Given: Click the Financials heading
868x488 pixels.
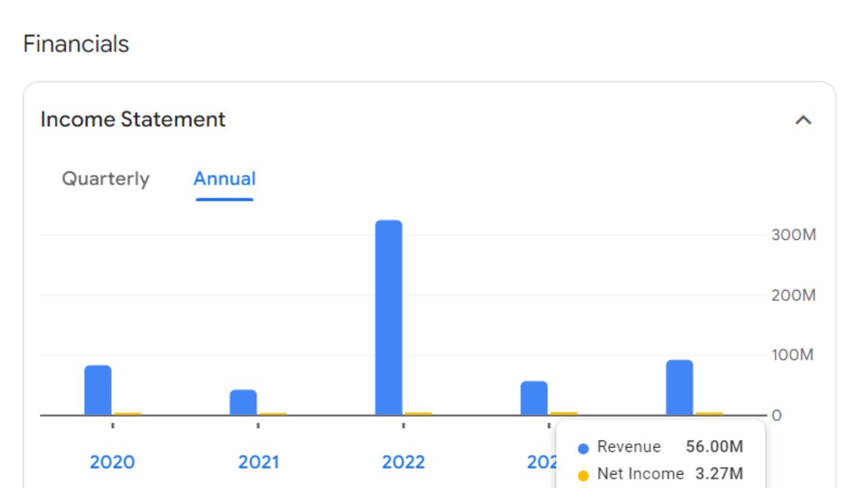Looking at the screenshot, I should tap(76, 44).
